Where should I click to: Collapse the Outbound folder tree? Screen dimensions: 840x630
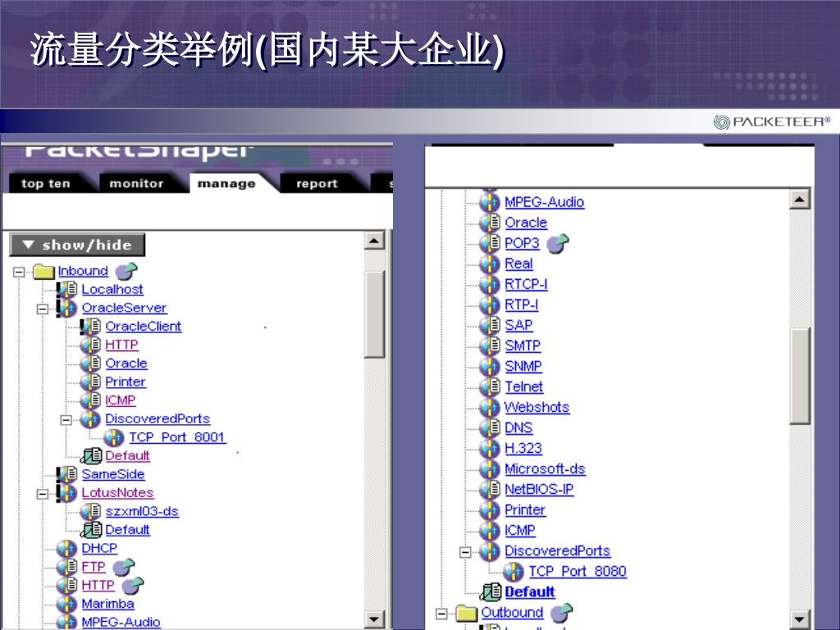tap(441, 613)
